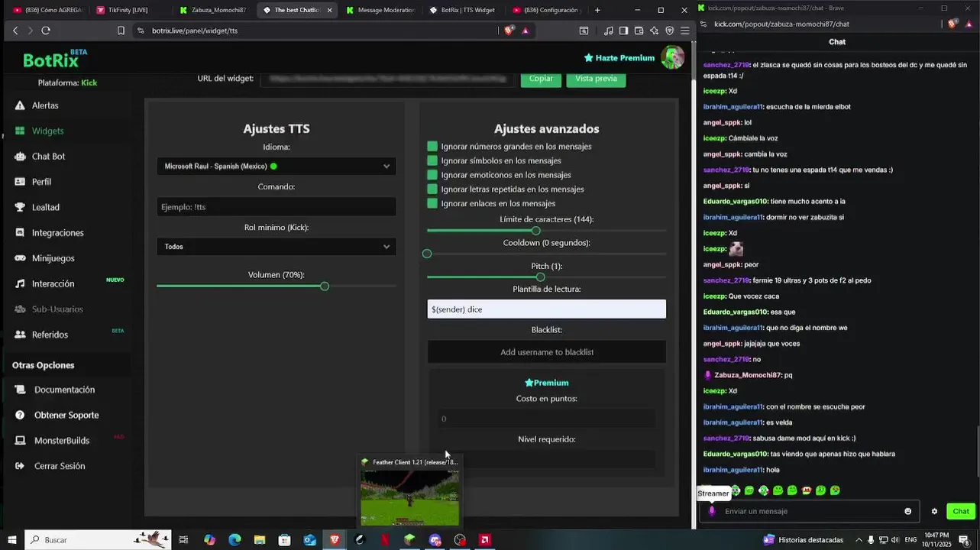Open the Idioma voice dropdown

pos(277,166)
